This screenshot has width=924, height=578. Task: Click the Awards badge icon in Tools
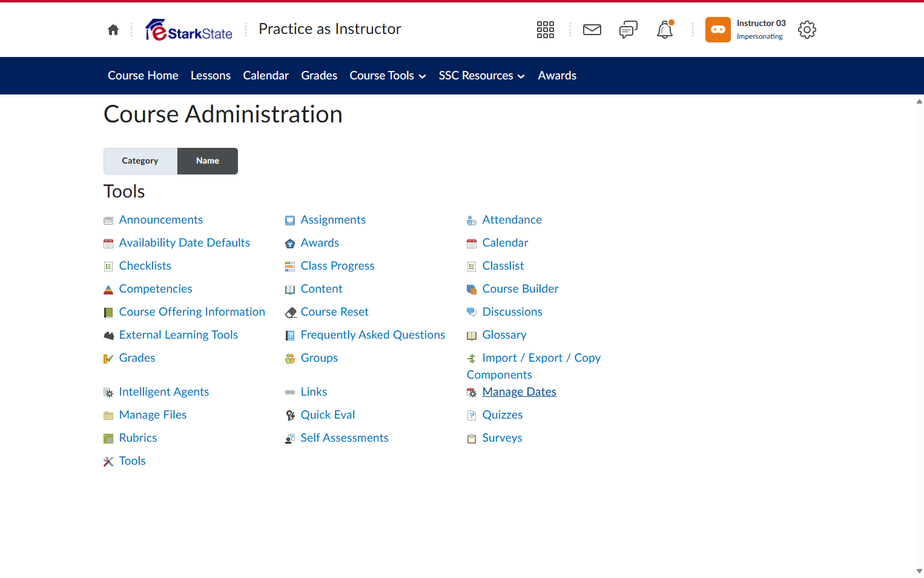pos(290,244)
